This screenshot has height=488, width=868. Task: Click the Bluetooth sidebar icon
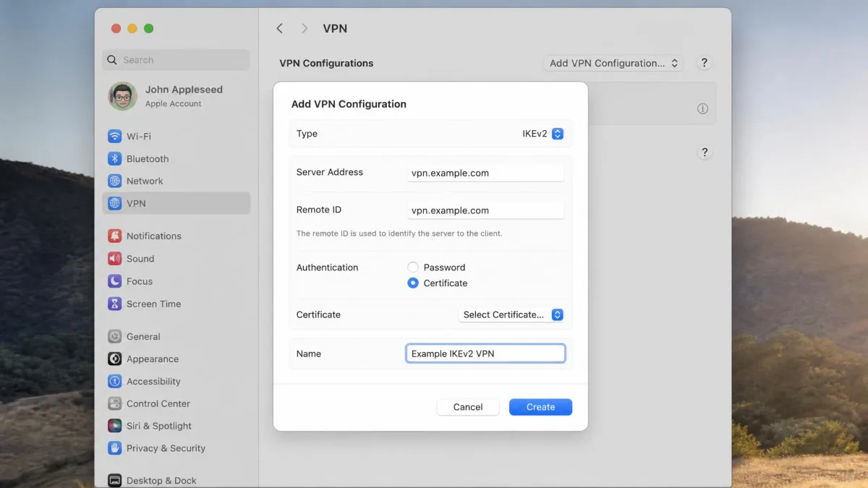(x=114, y=158)
